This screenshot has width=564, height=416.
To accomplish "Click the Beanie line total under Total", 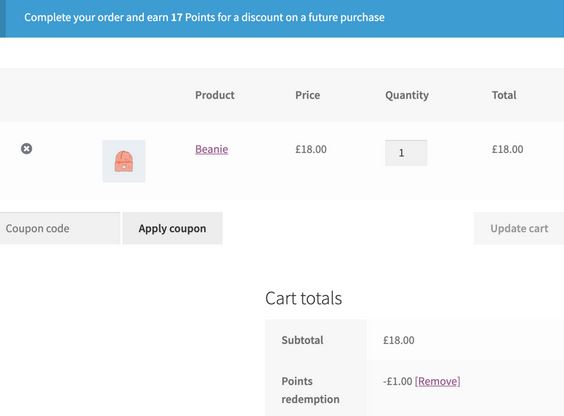I will click(x=508, y=149).
